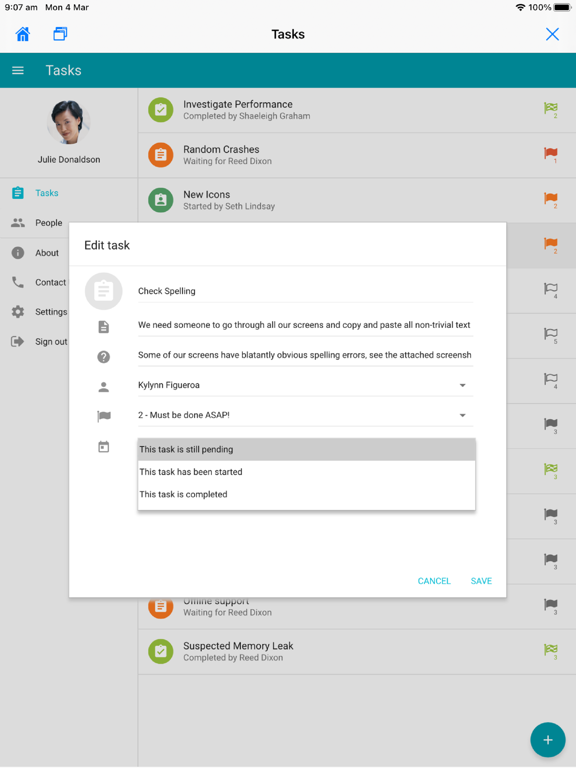Click Julie Donaldson's profile photo
This screenshot has height=768, width=576.
coord(69,122)
